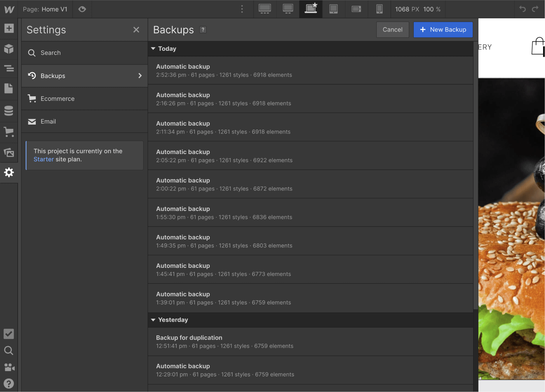Select the extra-large desktop breakpoint
This screenshot has height=392, width=545.
point(265,9)
